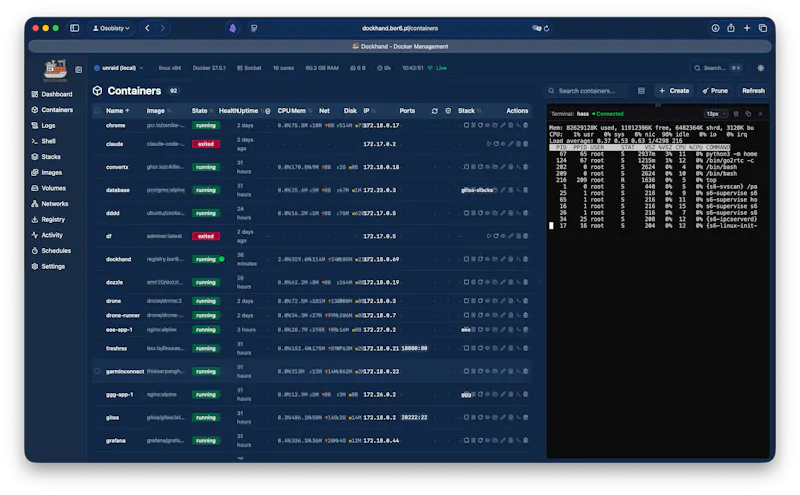Click the Dockhand ship logo

click(x=55, y=69)
